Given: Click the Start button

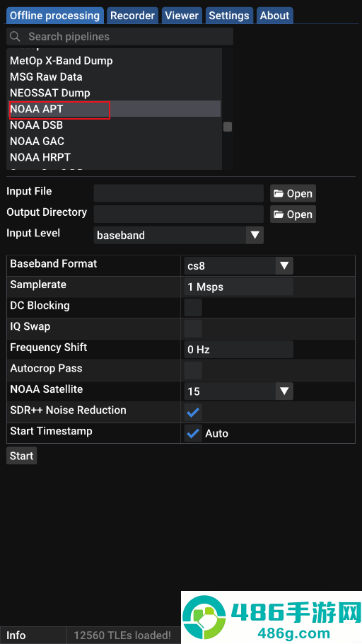Looking at the screenshot, I should click(22, 456).
